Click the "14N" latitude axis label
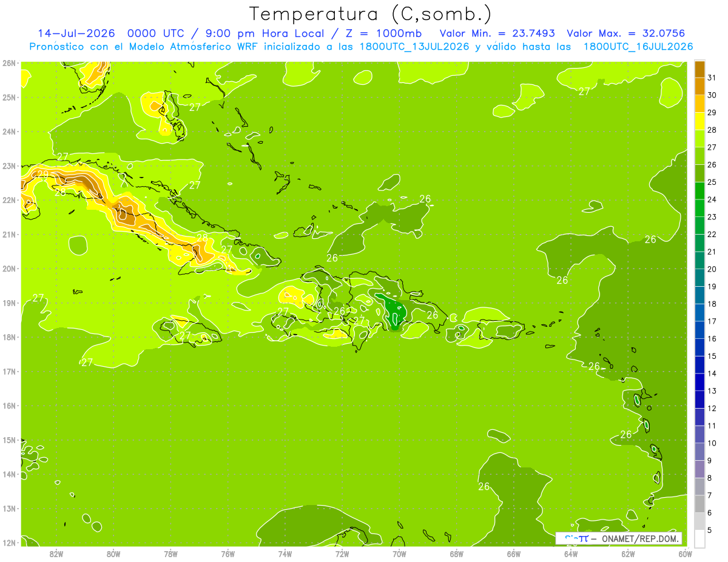The image size is (728, 562). click(x=9, y=474)
